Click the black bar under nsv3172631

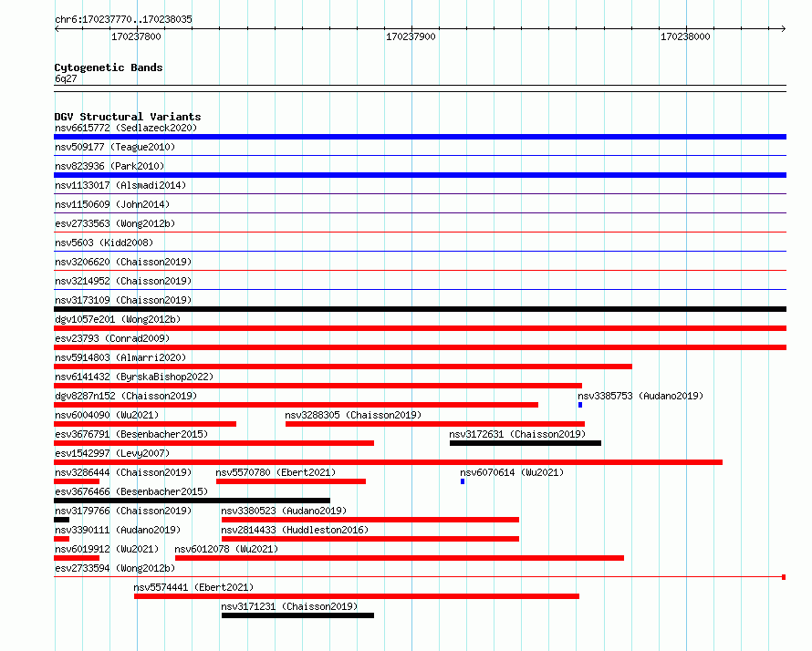pyautogui.click(x=526, y=443)
